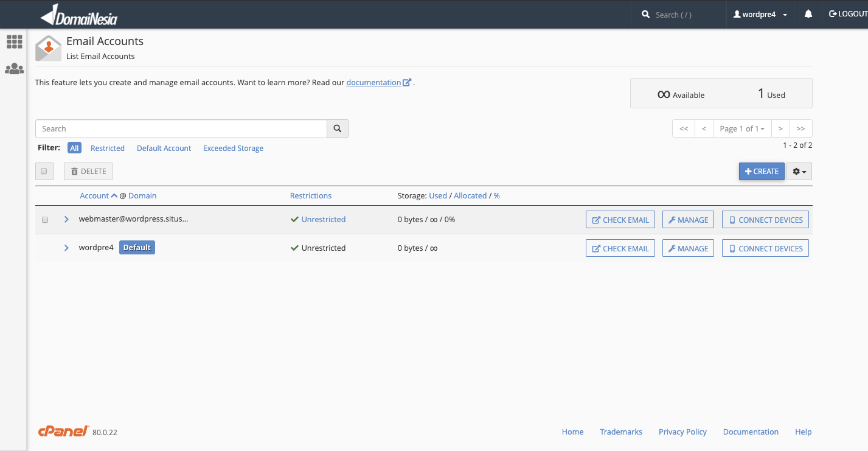Toggle the select-all checkbox near Delete

pos(44,171)
